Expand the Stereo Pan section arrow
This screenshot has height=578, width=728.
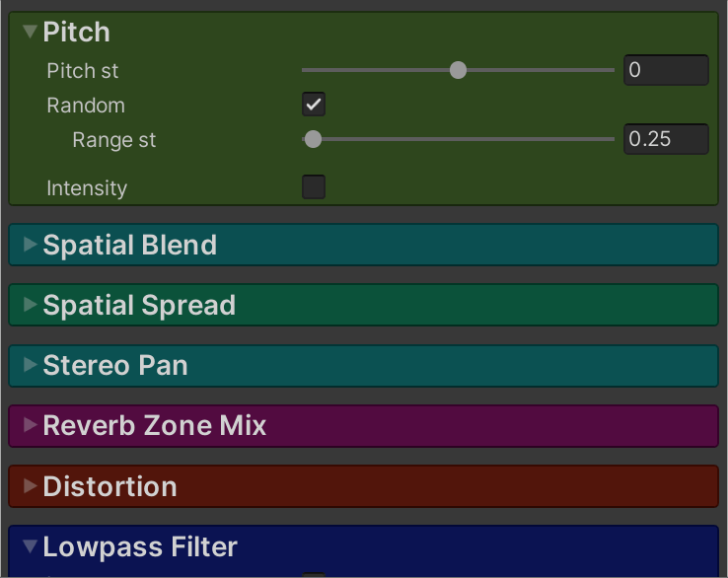click(30, 365)
